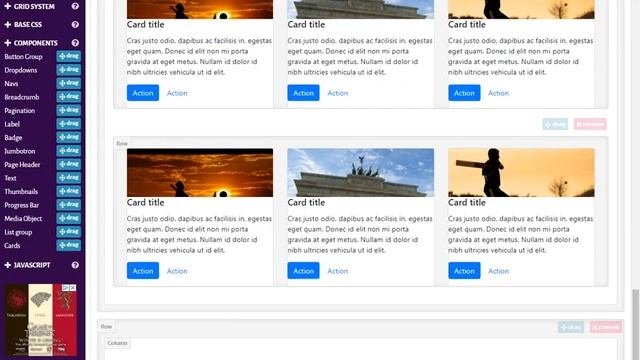The height and width of the screenshot is (360, 640).
Task: Open help for JavaScript section
Action: point(75,265)
